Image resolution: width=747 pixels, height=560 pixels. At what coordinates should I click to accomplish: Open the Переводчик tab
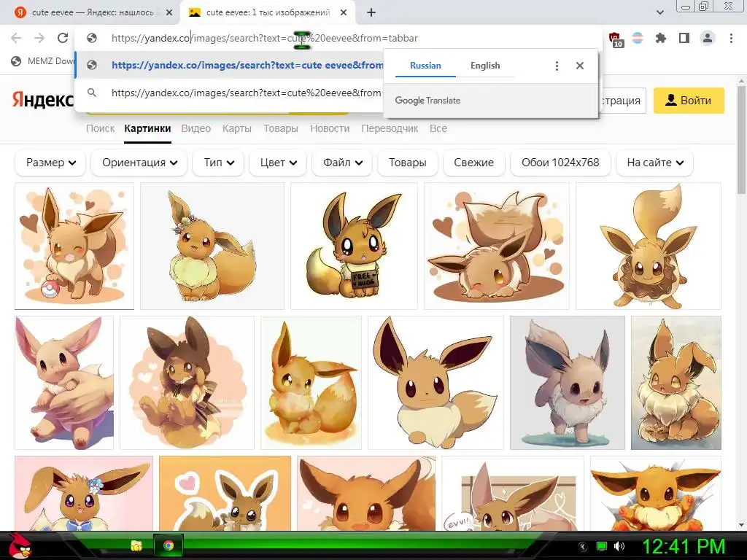[x=390, y=128]
